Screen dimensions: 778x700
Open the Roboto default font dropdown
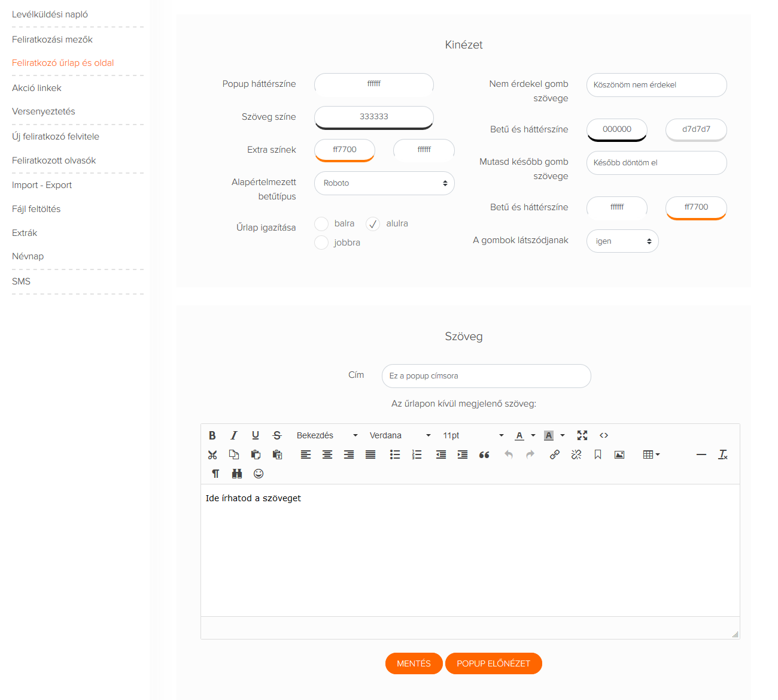coord(384,183)
